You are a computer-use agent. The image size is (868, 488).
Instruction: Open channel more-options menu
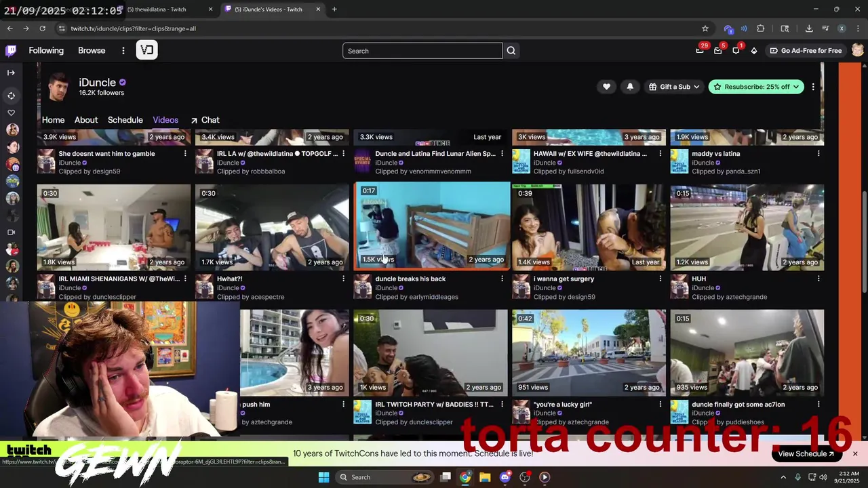click(x=813, y=87)
